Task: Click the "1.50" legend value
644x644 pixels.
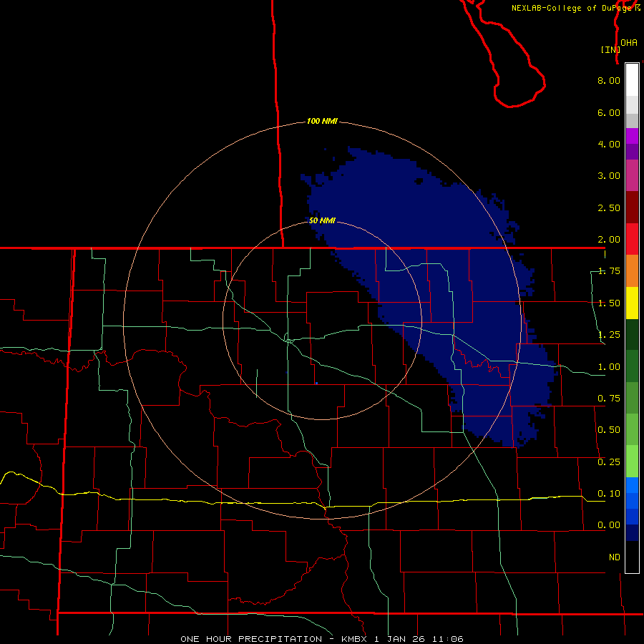Action: [609, 303]
